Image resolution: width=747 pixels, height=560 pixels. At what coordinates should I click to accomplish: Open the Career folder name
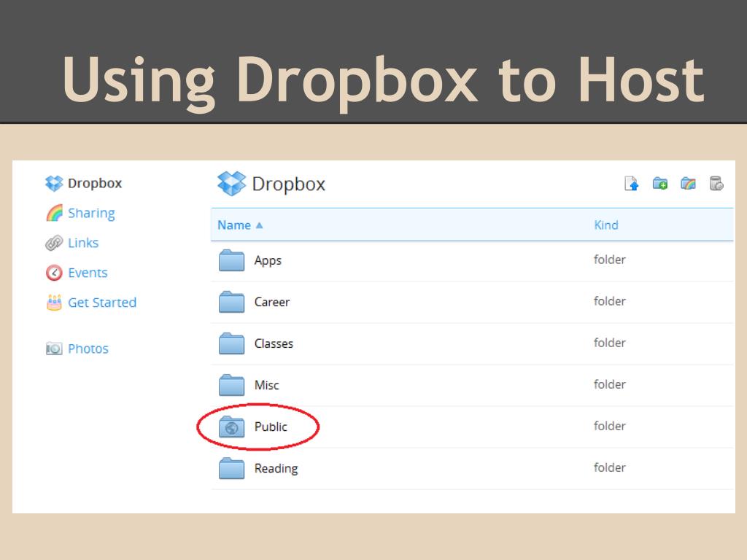pos(272,302)
